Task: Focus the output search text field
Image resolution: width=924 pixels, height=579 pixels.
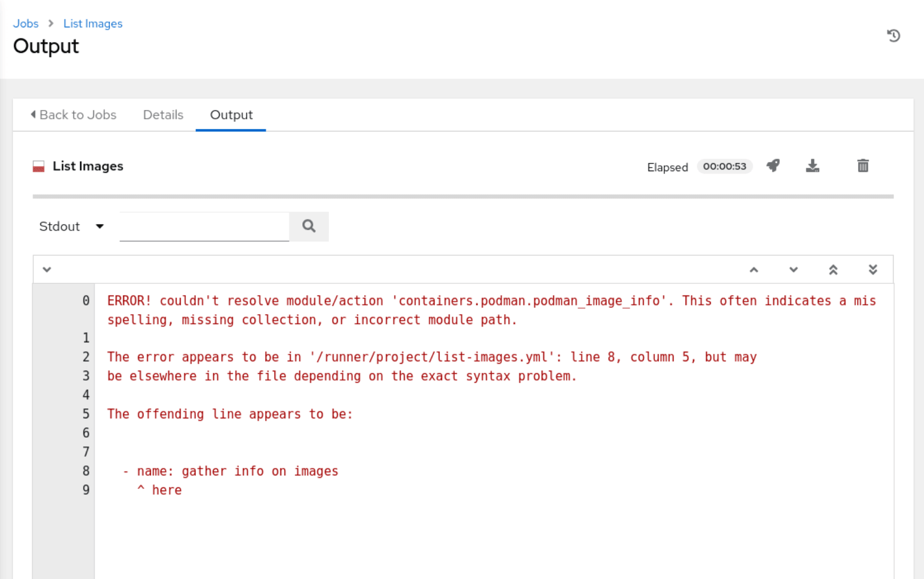Action: point(204,227)
